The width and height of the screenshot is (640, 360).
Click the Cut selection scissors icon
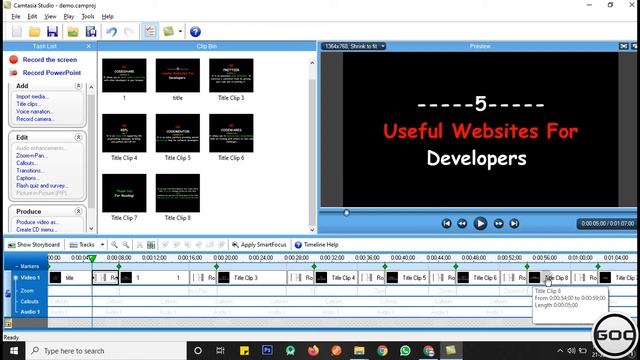[140, 244]
